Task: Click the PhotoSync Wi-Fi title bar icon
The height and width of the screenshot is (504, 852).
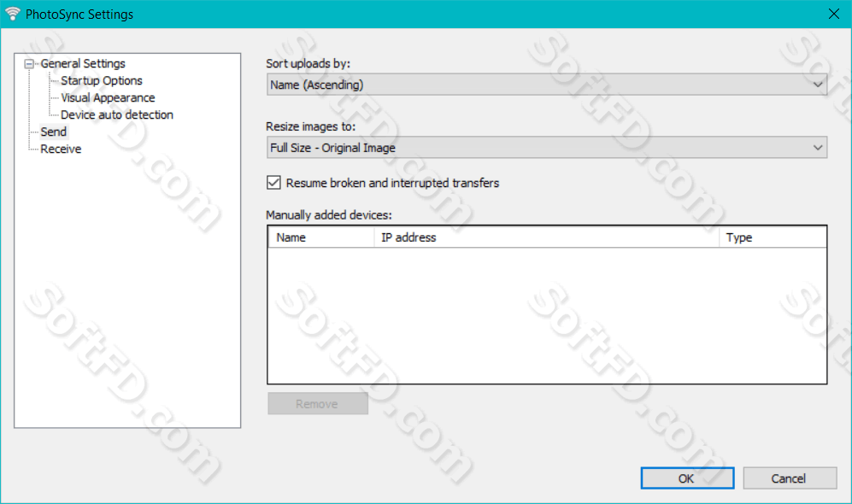Action: (12, 15)
